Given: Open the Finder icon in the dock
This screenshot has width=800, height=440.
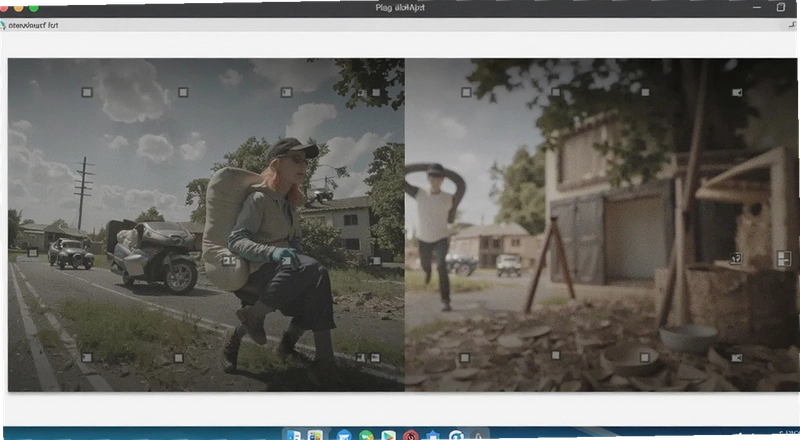Looking at the screenshot, I should (294, 435).
